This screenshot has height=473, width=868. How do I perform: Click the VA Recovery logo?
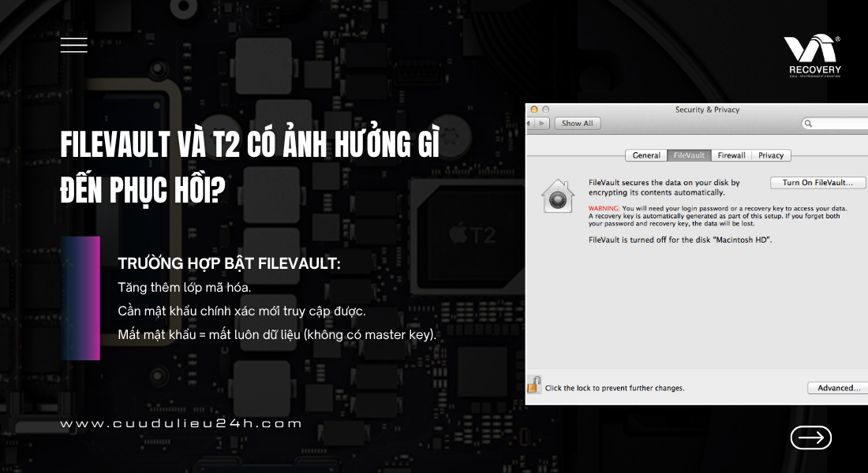pos(814,56)
